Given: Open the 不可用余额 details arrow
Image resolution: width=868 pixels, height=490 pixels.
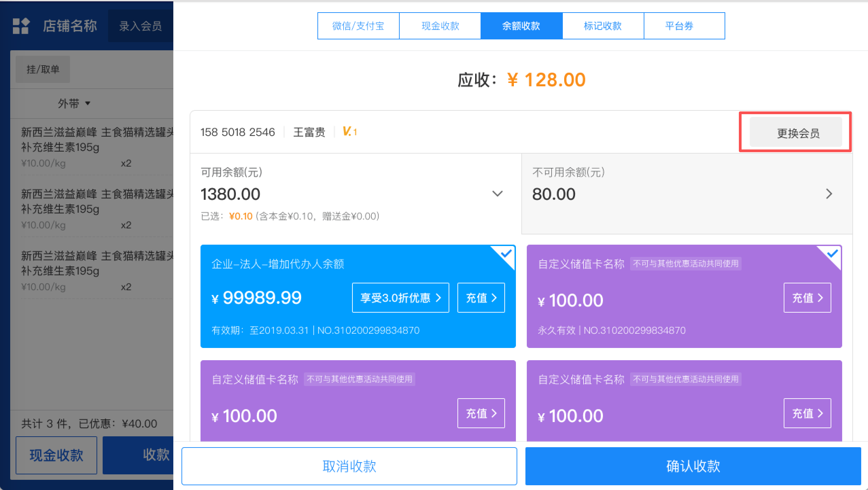Looking at the screenshot, I should coord(829,194).
